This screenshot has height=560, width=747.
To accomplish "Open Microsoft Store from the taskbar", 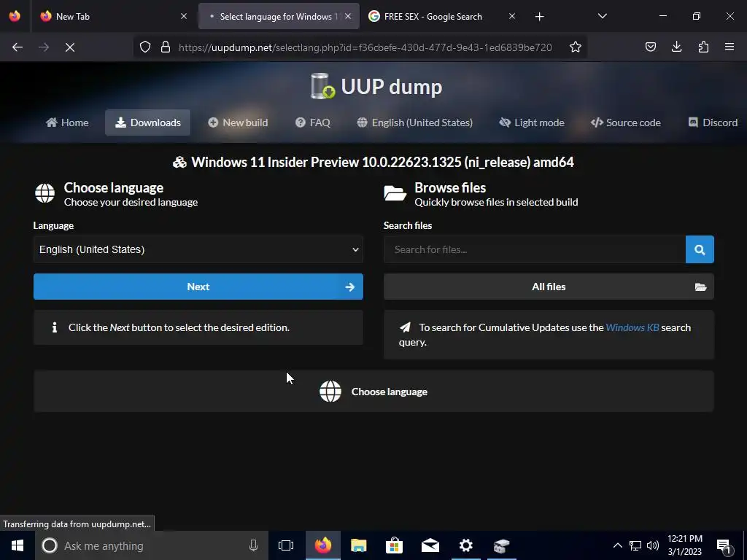I will pyautogui.click(x=395, y=545).
